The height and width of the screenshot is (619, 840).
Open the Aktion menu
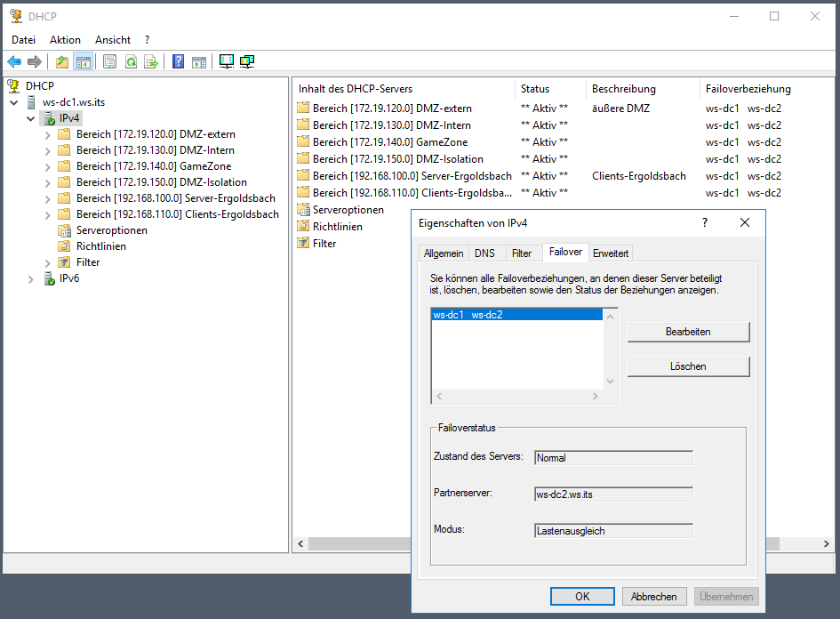pyautogui.click(x=65, y=40)
